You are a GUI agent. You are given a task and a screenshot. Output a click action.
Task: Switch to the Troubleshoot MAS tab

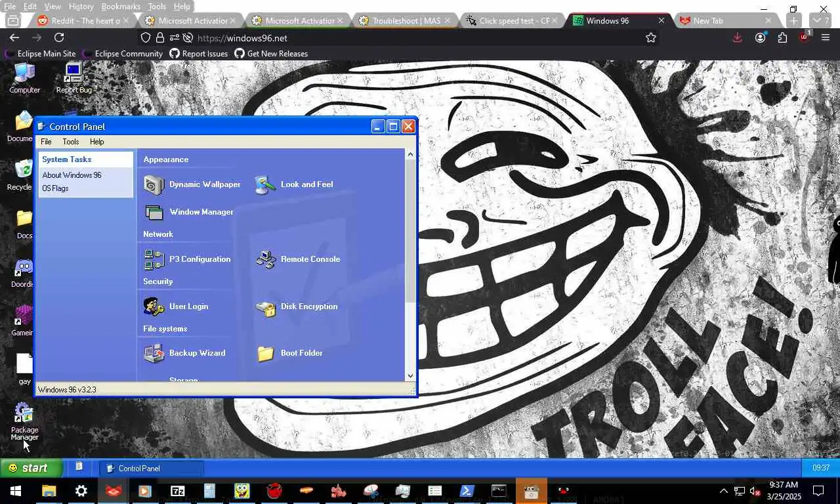tap(406, 21)
